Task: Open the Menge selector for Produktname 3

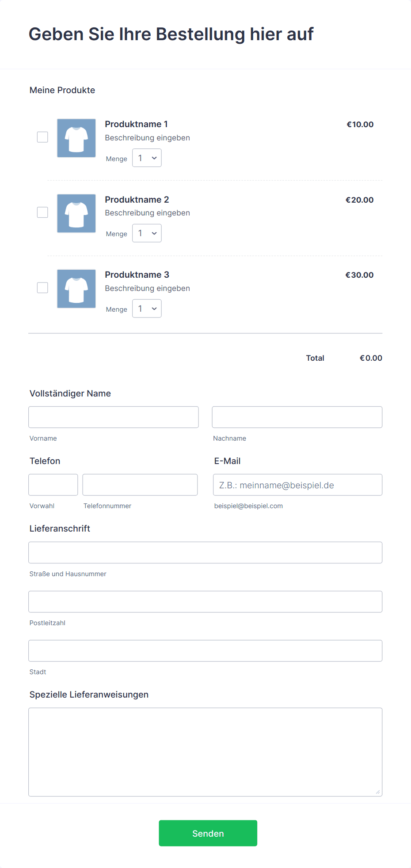Action: pyautogui.click(x=147, y=309)
